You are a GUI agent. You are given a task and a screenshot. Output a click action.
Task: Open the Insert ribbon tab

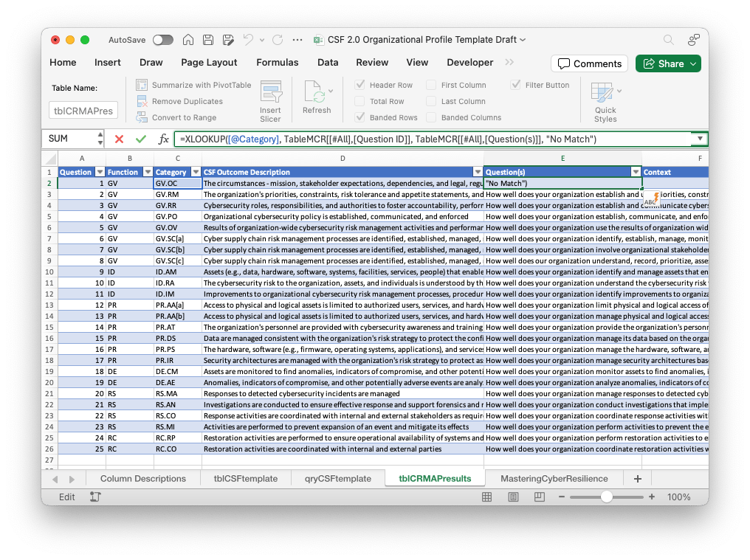click(x=108, y=63)
